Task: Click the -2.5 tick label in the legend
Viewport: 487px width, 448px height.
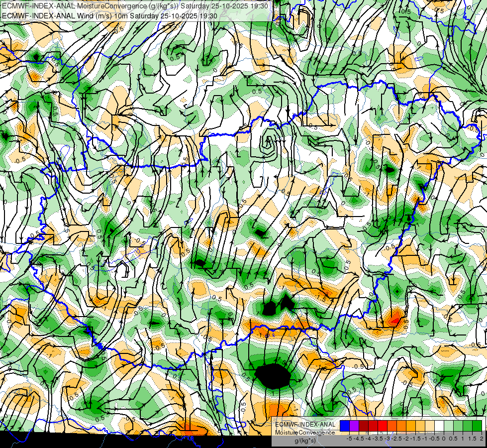Action: pos(396,439)
